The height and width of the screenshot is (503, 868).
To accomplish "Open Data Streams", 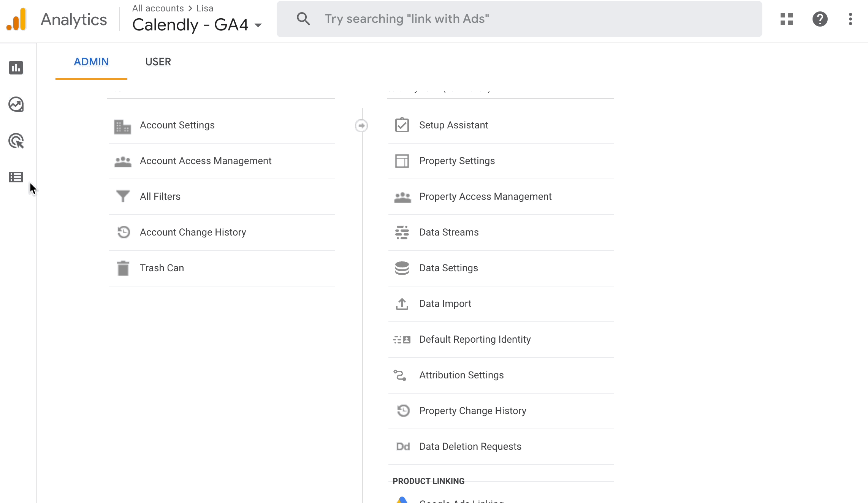I will [x=449, y=233].
